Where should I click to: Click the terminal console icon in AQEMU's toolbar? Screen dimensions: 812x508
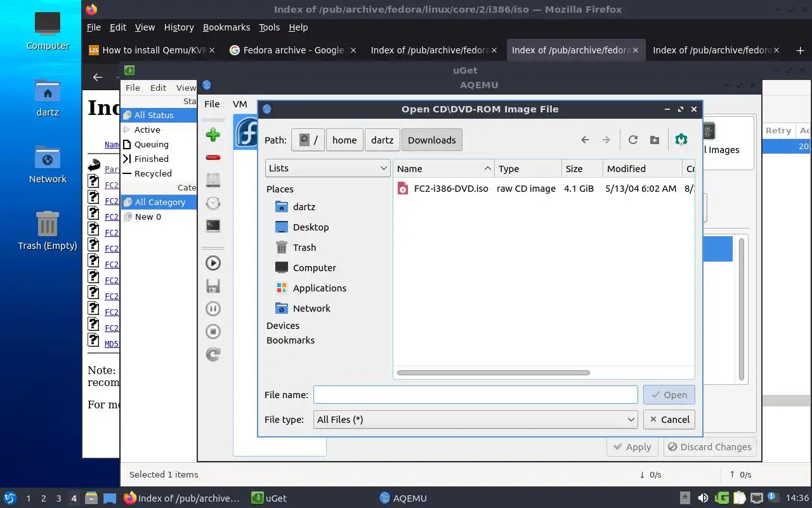[x=213, y=225]
